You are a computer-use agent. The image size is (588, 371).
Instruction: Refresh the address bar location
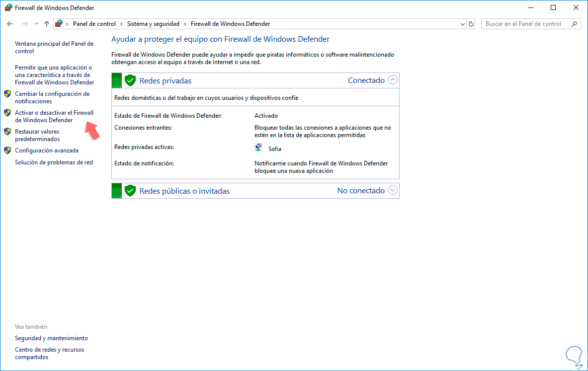[x=471, y=24]
